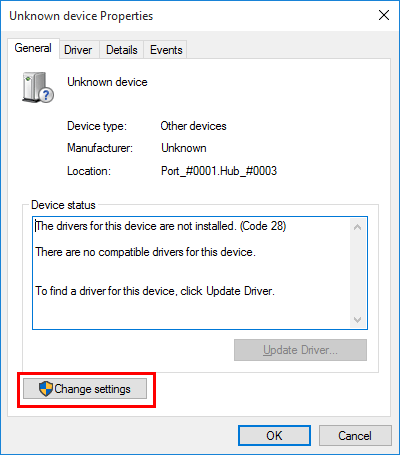The image size is (400, 455).
Task: Select the Events tab
Action: (x=166, y=50)
